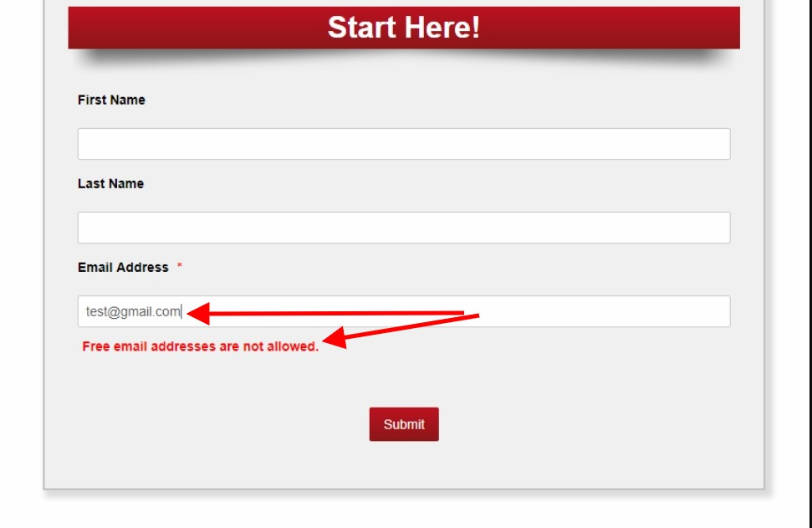Image resolution: width=812 pixels, height=528 pixels.
Task: Submit the form with the red Submit button
Action: pyautogui.click(x=404, y=424)
